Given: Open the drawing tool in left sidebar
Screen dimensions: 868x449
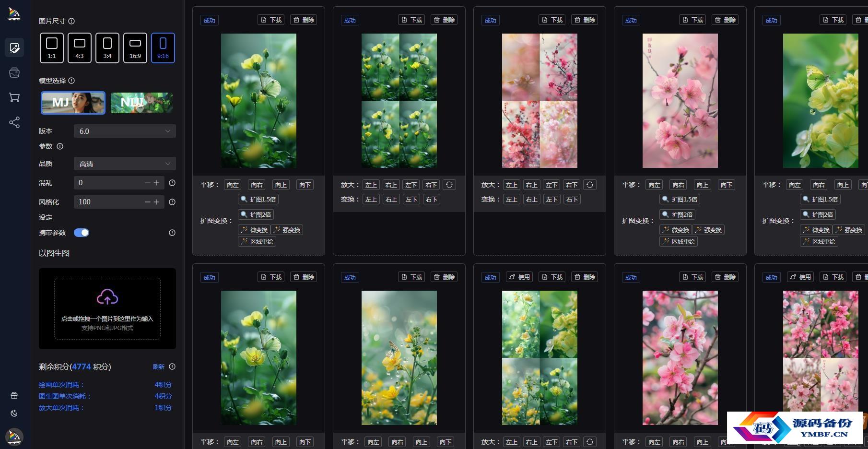Looking at the screenshot, I should point(14,47).
